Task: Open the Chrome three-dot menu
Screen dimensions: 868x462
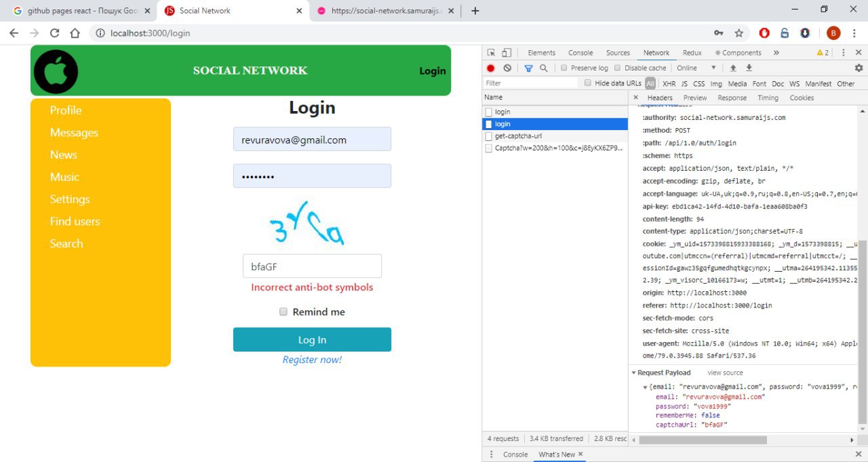Action: coord(854,33)
